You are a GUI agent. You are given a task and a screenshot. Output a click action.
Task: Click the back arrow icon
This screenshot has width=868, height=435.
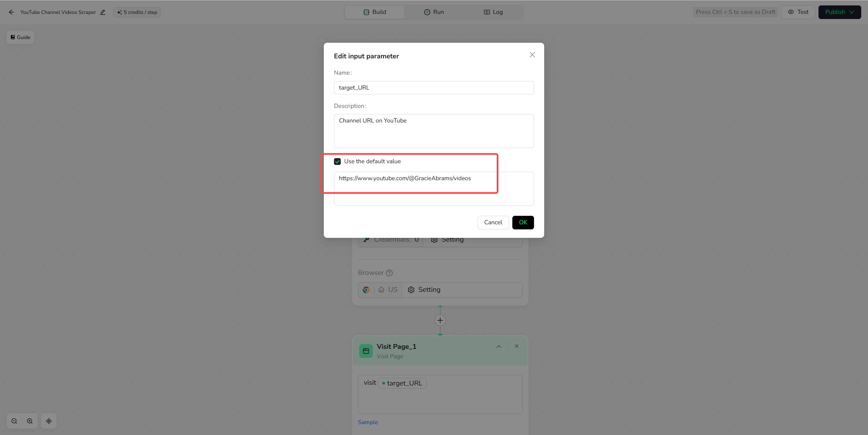click(x=12, y=12)
